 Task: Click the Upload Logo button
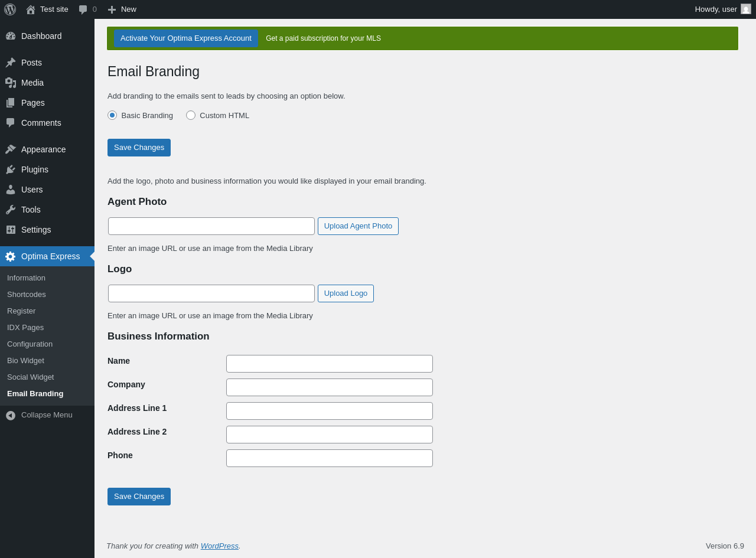[346, 293]
